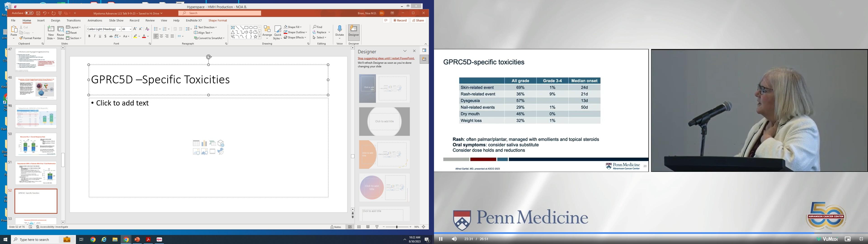Click Stop suggesting ideas link

(x=386, y=58)
